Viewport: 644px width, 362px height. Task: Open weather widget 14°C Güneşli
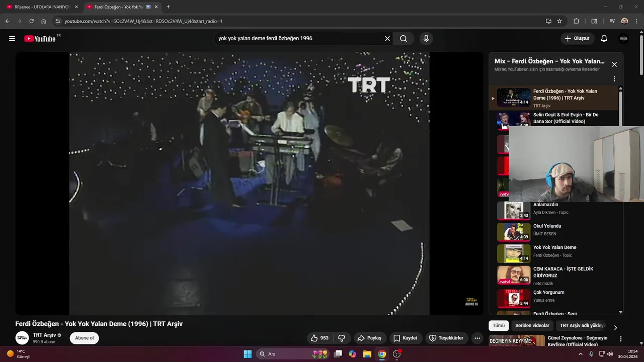(19, 354)
